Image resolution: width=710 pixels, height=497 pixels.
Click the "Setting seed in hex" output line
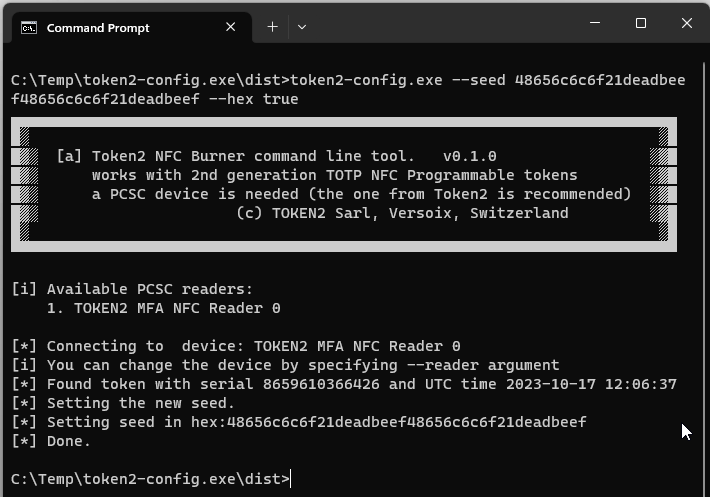point(299,422)
